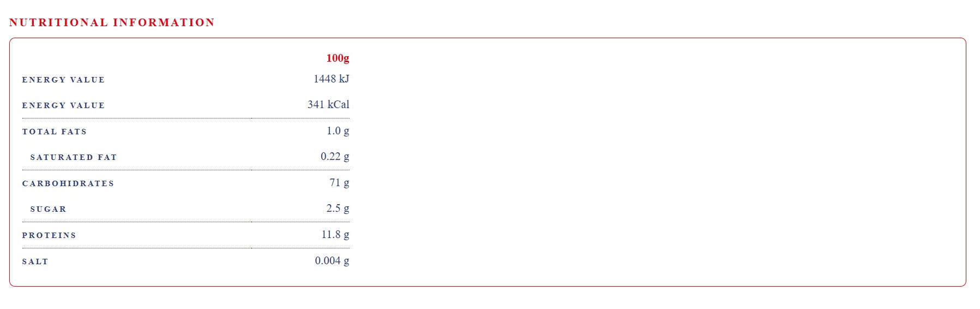Select the 11.8 g proteins value
Viewport: 980px width, 309px height.
(x=335, y=235)
